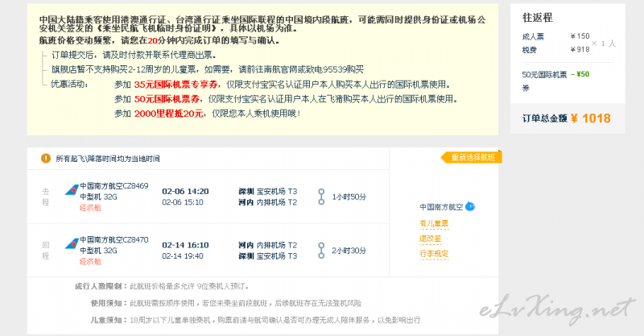Viewport: 644px width, 336px height.
Task: Click 回程 label of the return row
Action: (46, 251)
